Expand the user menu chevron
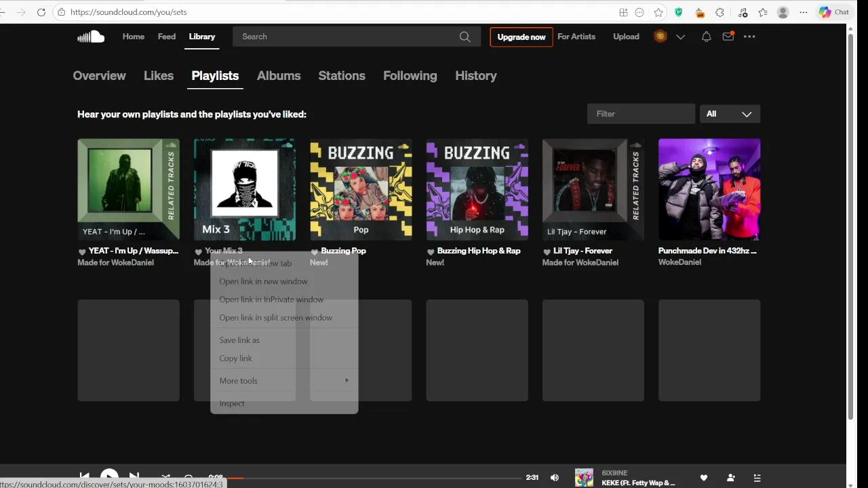 681,37
